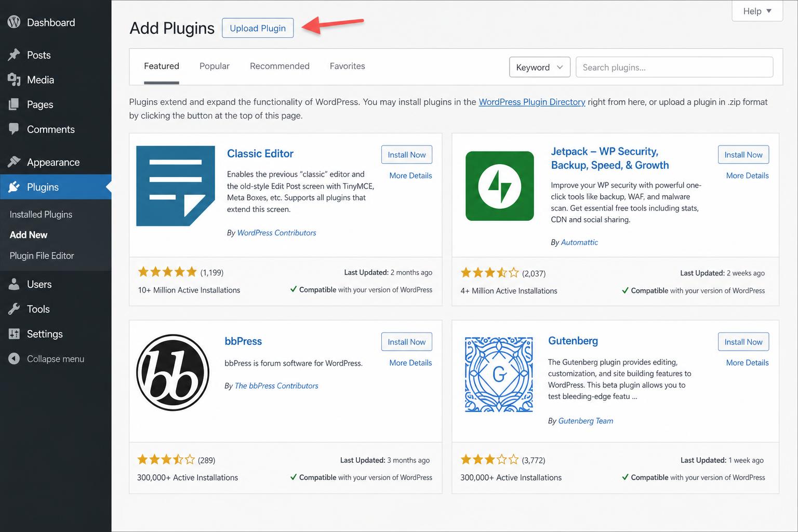Expand the Help dropdown
798x532 pixels.
[757, 11]
